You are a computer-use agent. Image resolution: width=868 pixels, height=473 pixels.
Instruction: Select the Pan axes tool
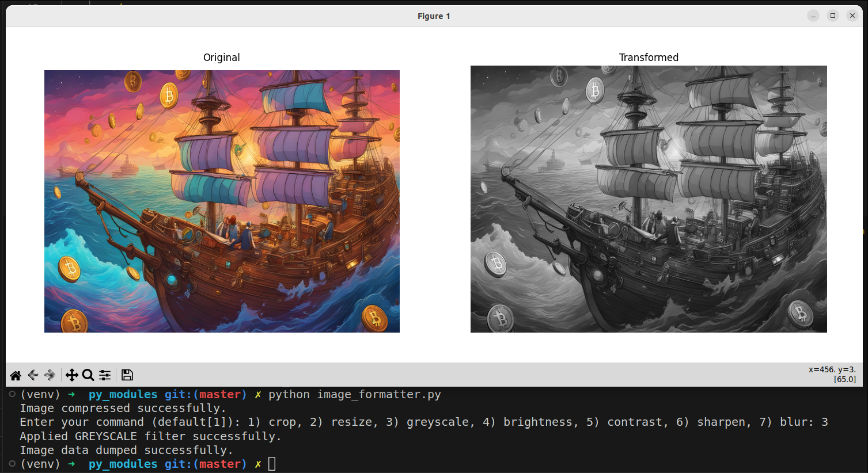click(71, 375)
